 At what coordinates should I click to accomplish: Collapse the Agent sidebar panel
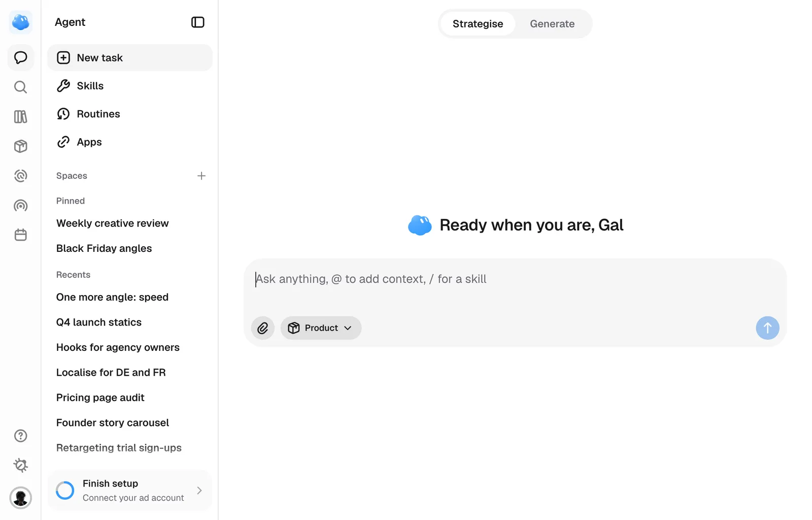tap(198, 22)
